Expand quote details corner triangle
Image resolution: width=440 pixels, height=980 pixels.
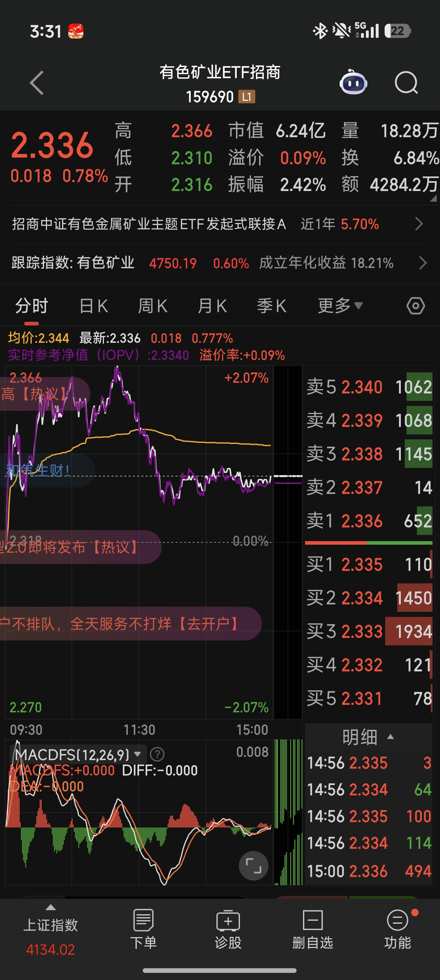point(433,198)
